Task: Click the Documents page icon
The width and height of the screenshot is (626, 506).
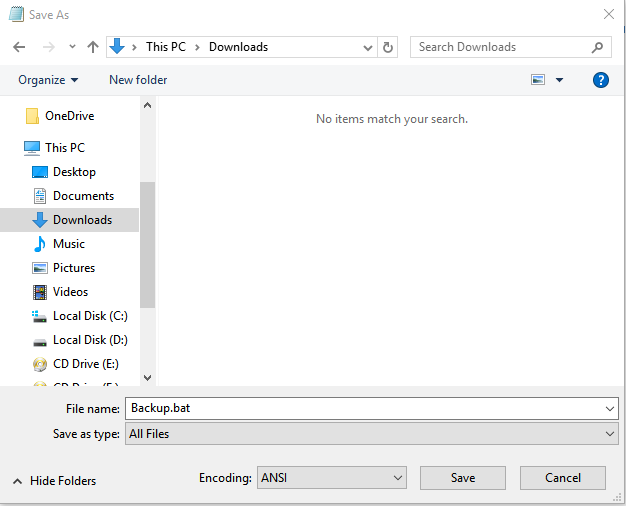Action: point(40,196)
